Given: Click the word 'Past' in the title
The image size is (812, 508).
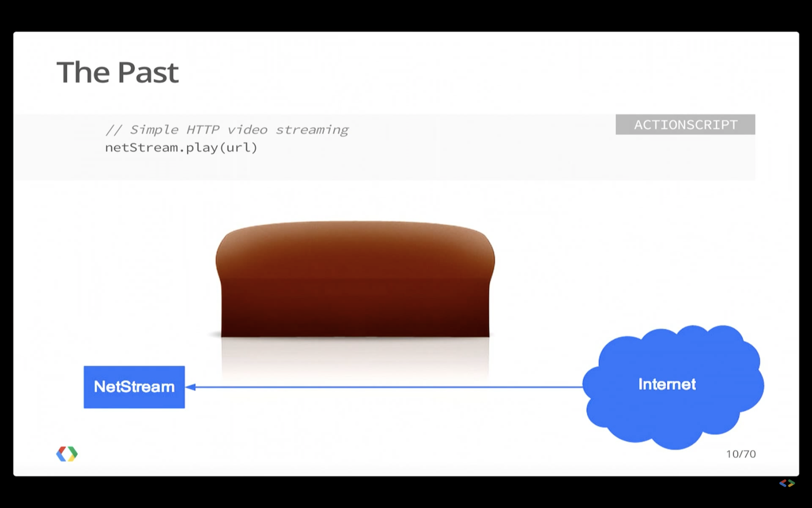Looking at the screenshot, I should click(148, 72).
